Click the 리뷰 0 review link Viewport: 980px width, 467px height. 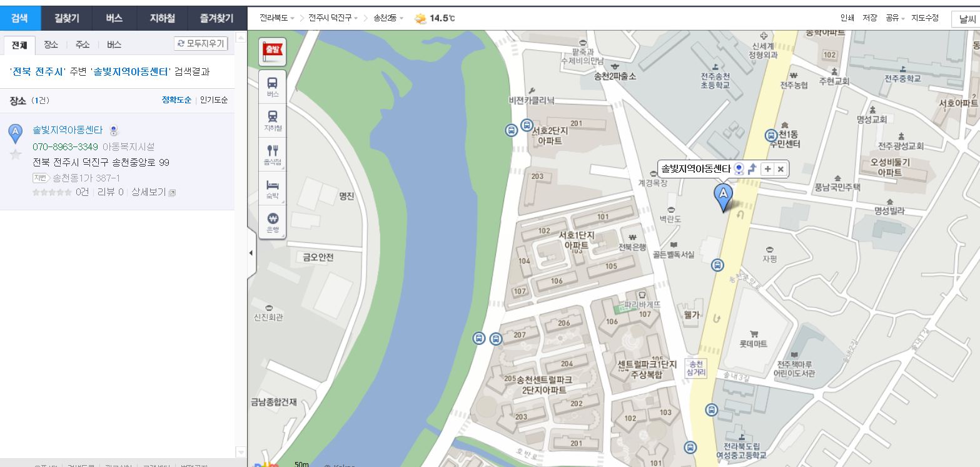click(x=111, y=192)
